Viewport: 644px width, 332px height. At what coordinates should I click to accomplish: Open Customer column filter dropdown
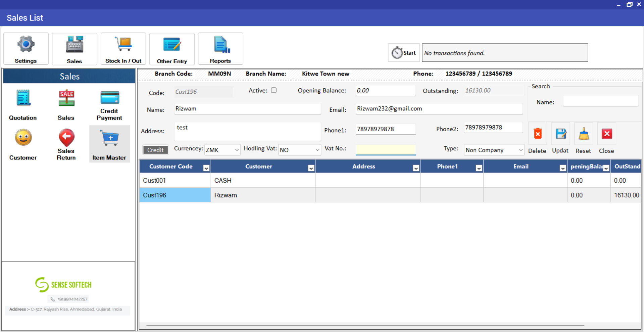click(311, 168)
